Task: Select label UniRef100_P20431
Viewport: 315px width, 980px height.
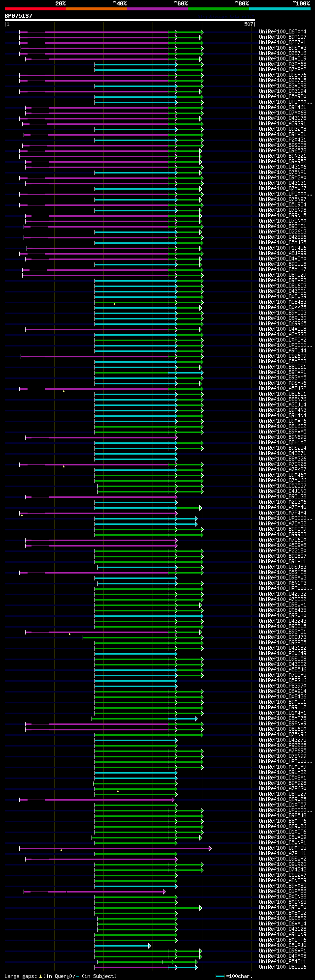Action: point(283,140)
